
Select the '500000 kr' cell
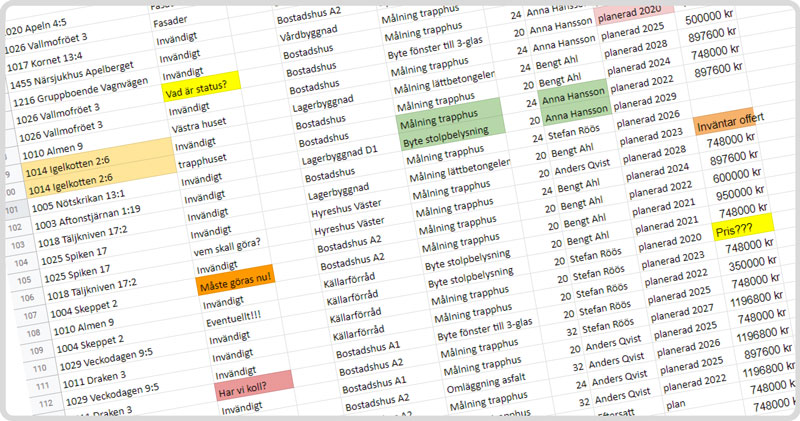pos(709,18)
